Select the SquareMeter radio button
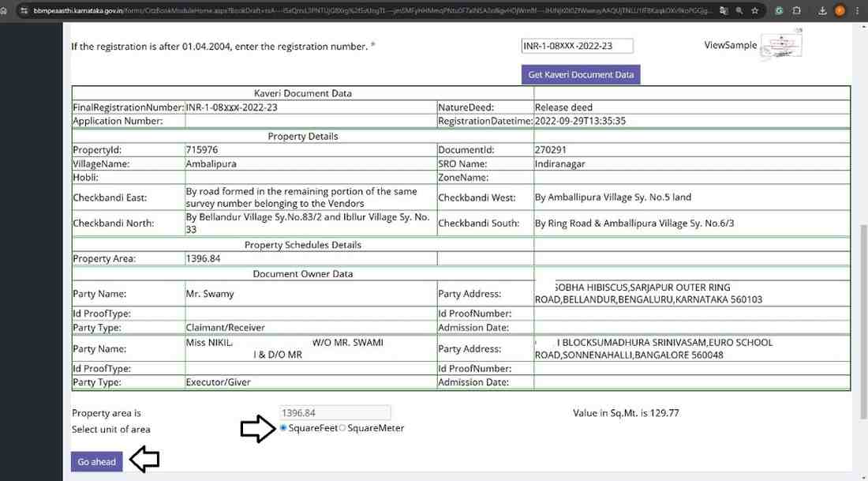Viewport: 868px width, 481px height. (342, 428)
